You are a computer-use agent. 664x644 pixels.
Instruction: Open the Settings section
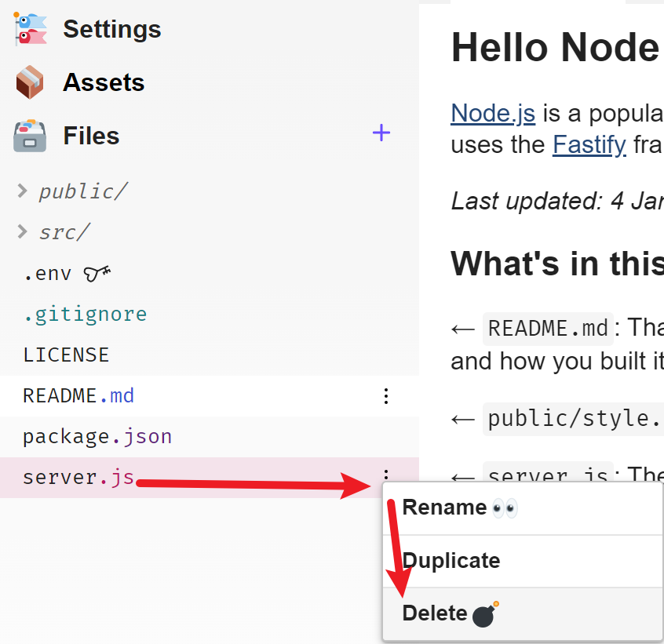tap(111, 29)
